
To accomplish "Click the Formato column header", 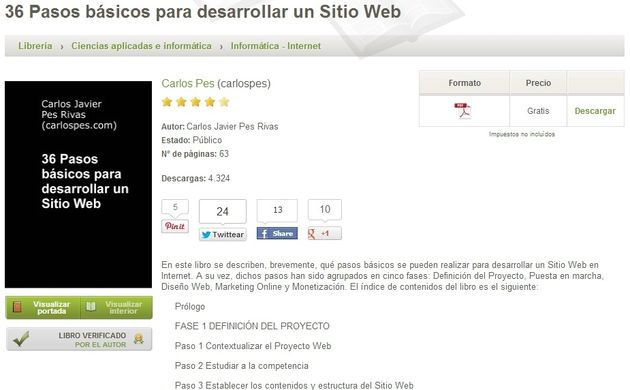I will point(464,83).
